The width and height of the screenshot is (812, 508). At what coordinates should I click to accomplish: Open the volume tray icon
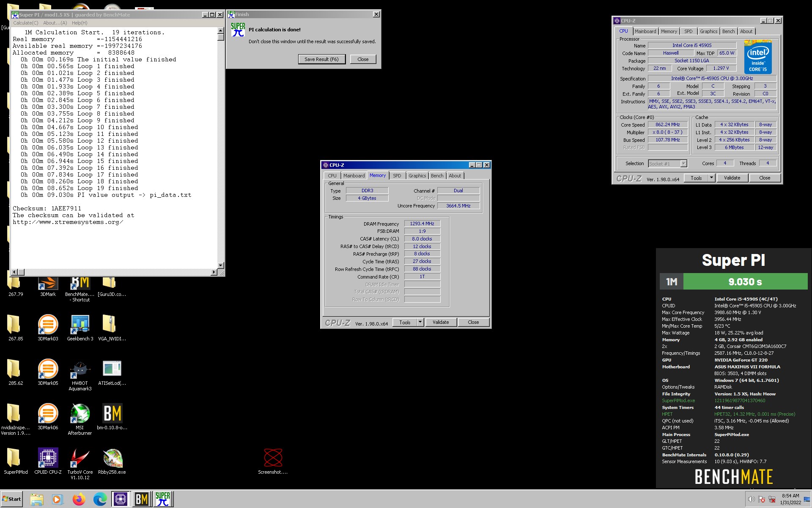pyautogui.click(x=751, y=499)
